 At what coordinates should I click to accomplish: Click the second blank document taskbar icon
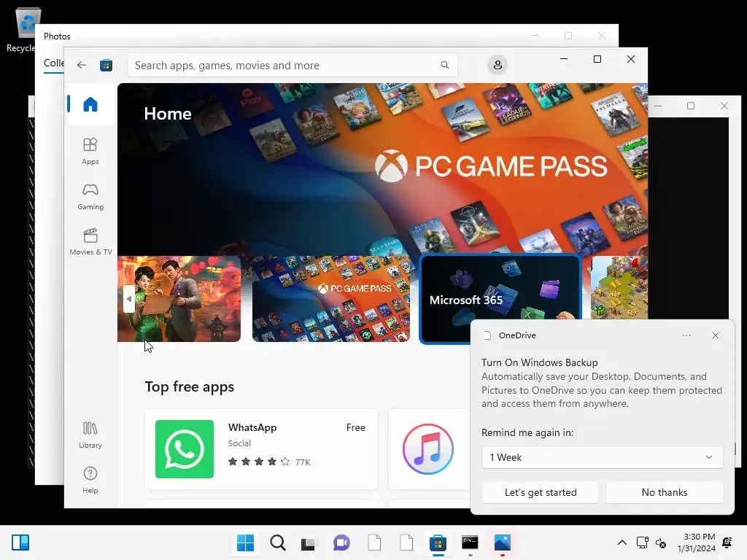pos(406,542)
